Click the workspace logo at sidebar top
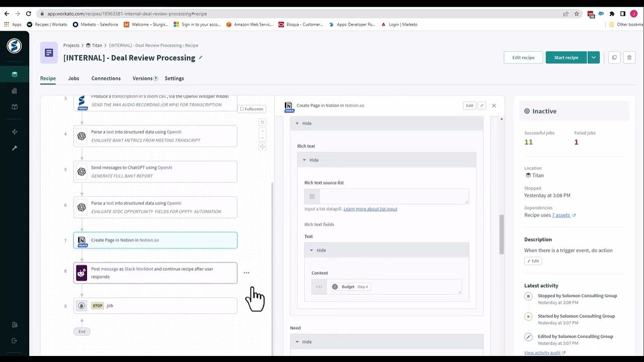The height and width of the screenshot is (362, 644). pos(14,46)
